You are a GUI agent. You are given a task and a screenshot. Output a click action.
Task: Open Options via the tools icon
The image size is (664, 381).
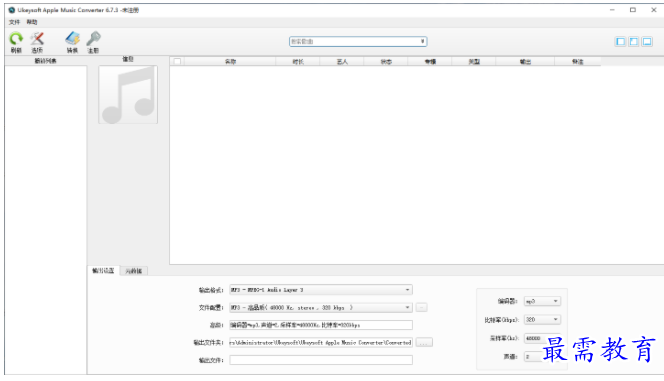coord(37,39)
